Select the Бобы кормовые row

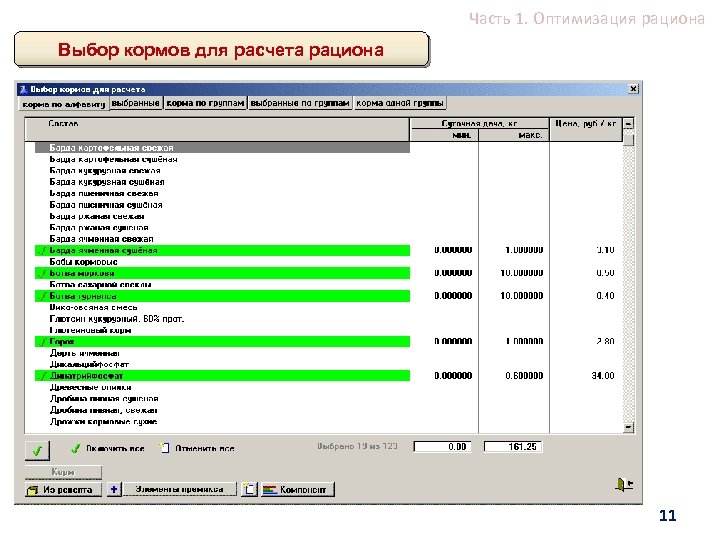[222, 262]
